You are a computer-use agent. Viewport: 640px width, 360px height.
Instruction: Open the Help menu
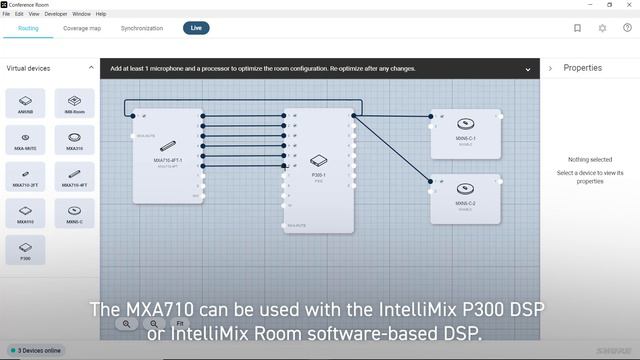[101, 14]
